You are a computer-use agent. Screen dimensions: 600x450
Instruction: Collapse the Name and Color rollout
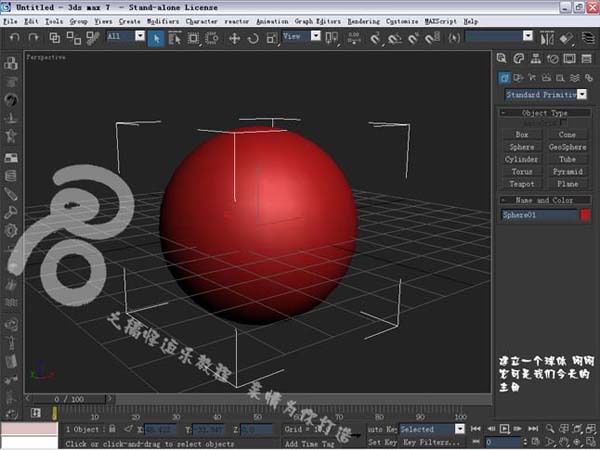click(x=545, y=200)
